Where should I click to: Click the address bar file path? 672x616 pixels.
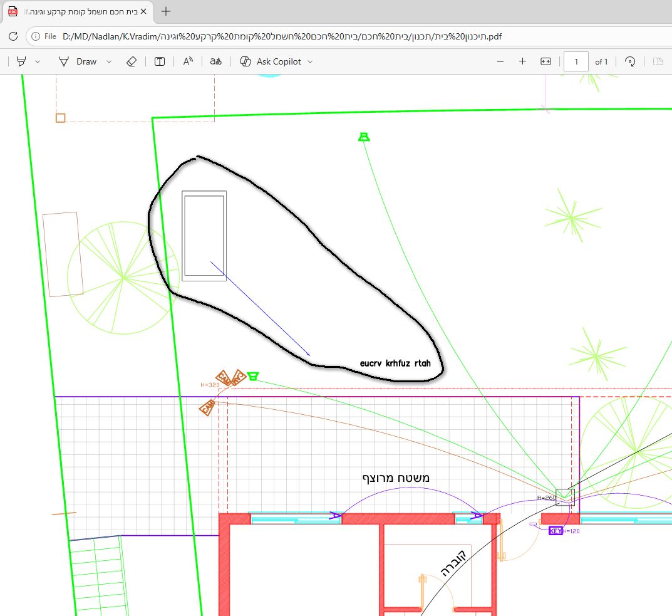(x=282, y=36)
